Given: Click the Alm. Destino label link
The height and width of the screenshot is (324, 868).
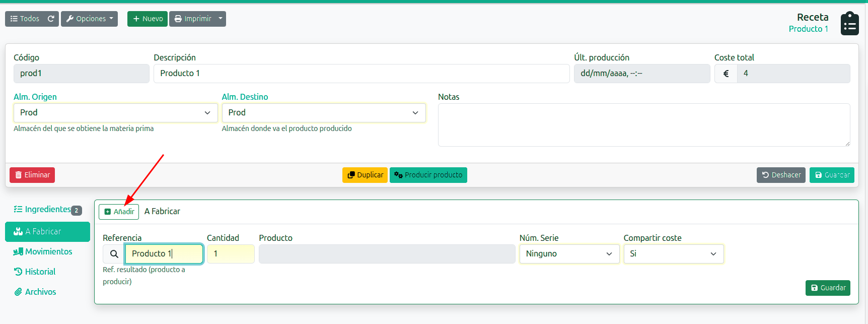Looking at the screenshot, I should (x=245, y=97).
